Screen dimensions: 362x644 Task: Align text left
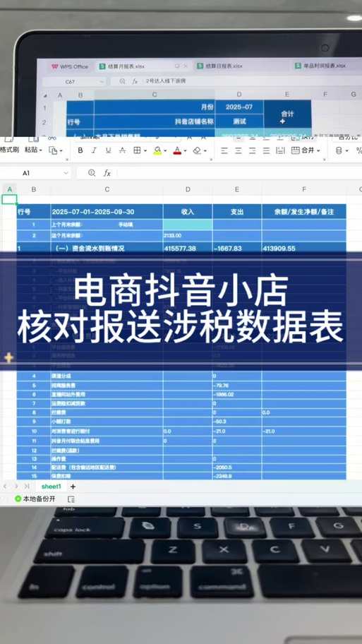[224, 150]
